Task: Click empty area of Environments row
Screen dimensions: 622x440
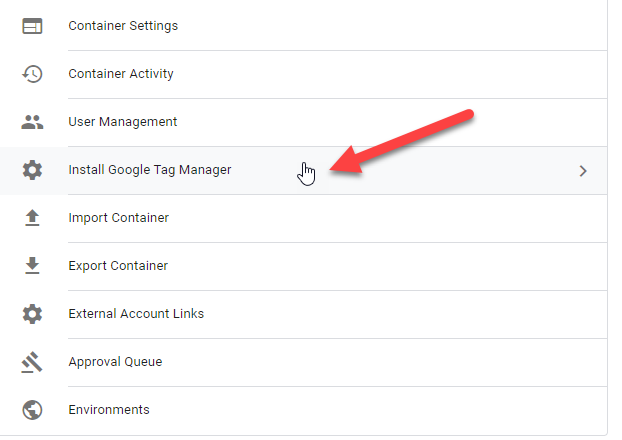Action: point(377,410)
